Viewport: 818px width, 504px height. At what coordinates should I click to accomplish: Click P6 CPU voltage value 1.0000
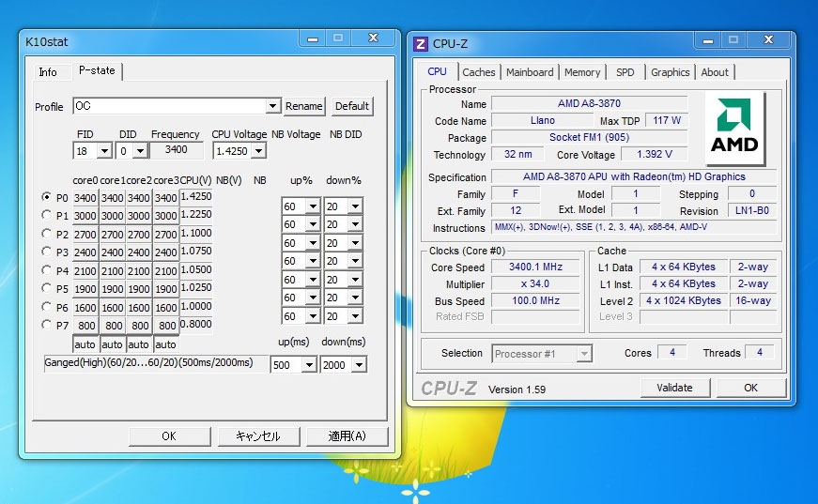[196, 306]
